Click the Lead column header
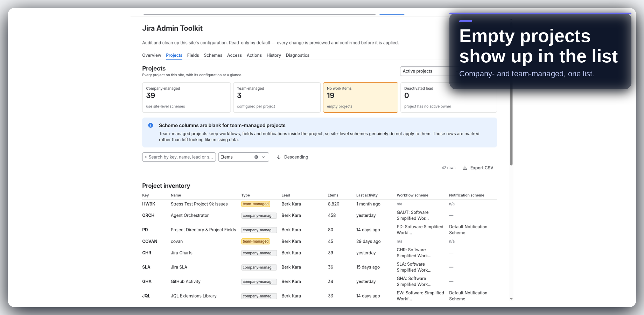Image resolution: width=644 pixels, height=315 pixels. 286,195
